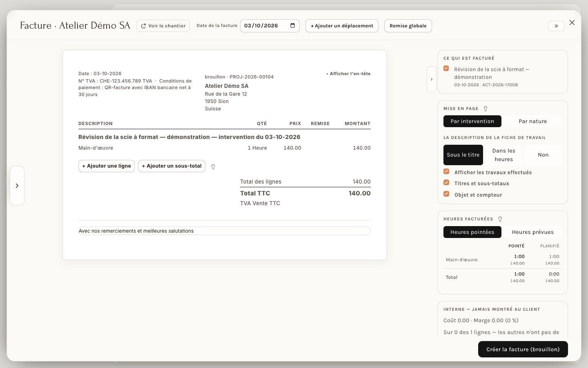Click the lightbulb hint beside Heures facturées
Viewport: 588px width, 368px height.
click(500, 219)
